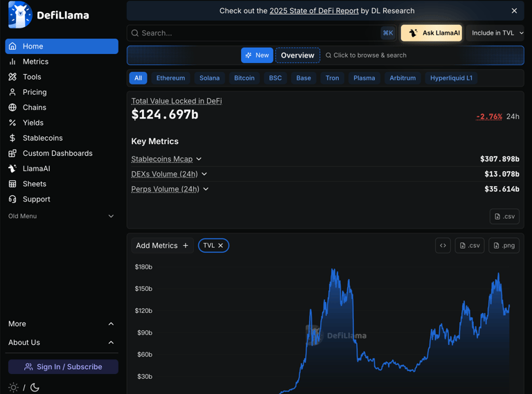The image size is (532, 394).
Task: Filter by Solana chain
Action: [209, 78]
